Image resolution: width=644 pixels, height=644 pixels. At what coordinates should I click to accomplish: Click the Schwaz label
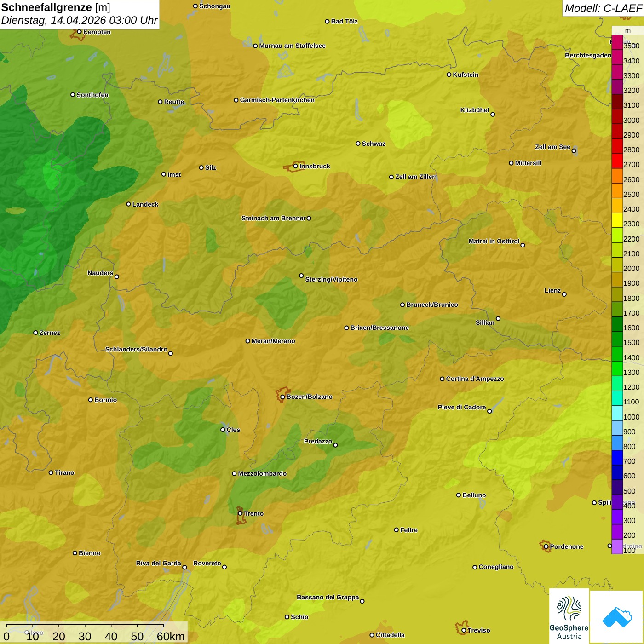(x=374, y=144)
